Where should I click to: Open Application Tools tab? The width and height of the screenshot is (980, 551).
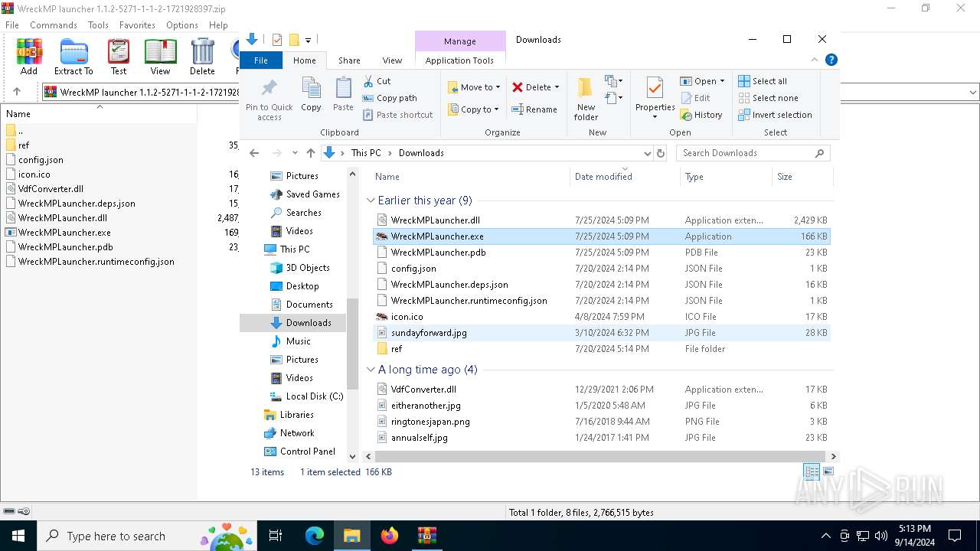[459, 60]
